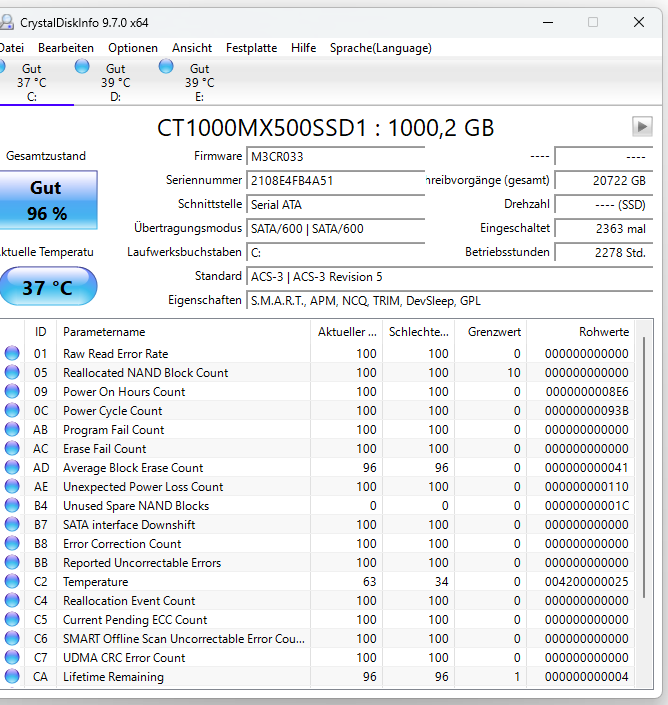This screenshot has height=705, width=668.
Task: Click the CT1000MX500SSD1 disk title
Action: [325, 128]
